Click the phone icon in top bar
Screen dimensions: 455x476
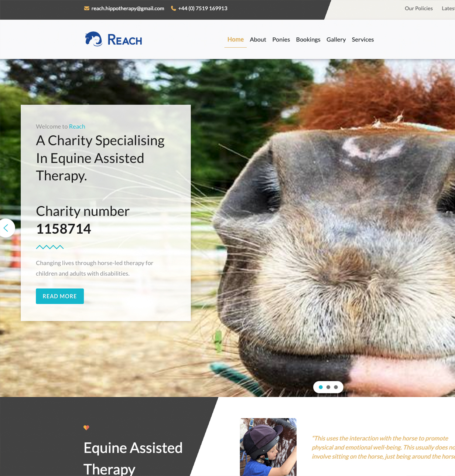tap(173, 8)
